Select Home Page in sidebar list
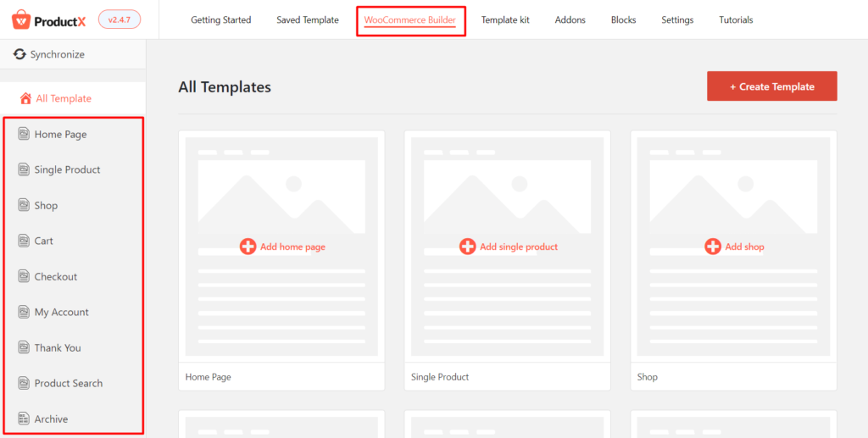 60,134
